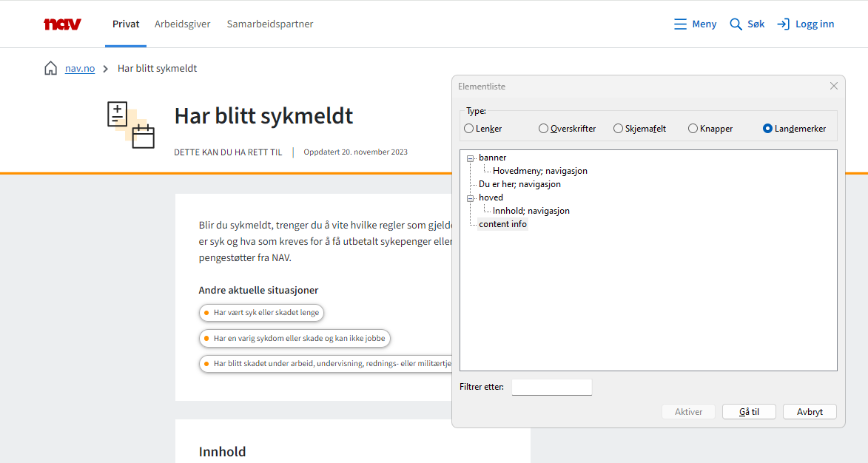Select the Overskrifter radio button
Image resolution: width=868 pixels, height=463 pixels.
(x=543, y=127)
